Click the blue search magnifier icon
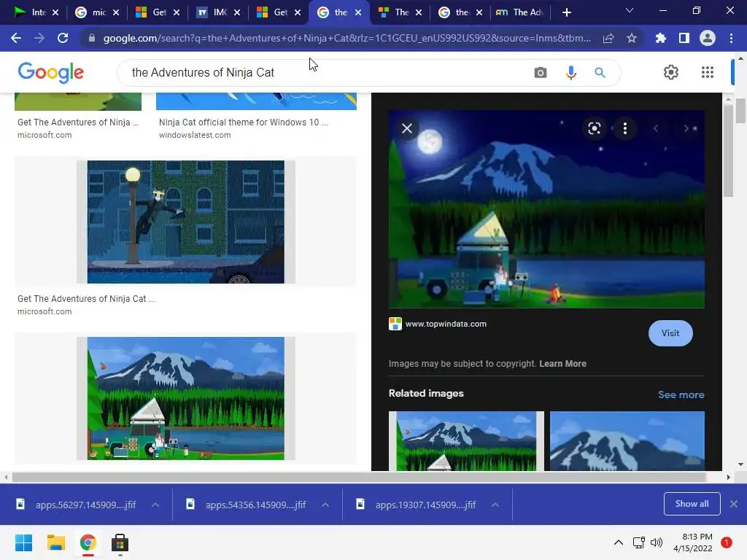Viewport: 747px width, 560px height. click(x=600, y=72)
